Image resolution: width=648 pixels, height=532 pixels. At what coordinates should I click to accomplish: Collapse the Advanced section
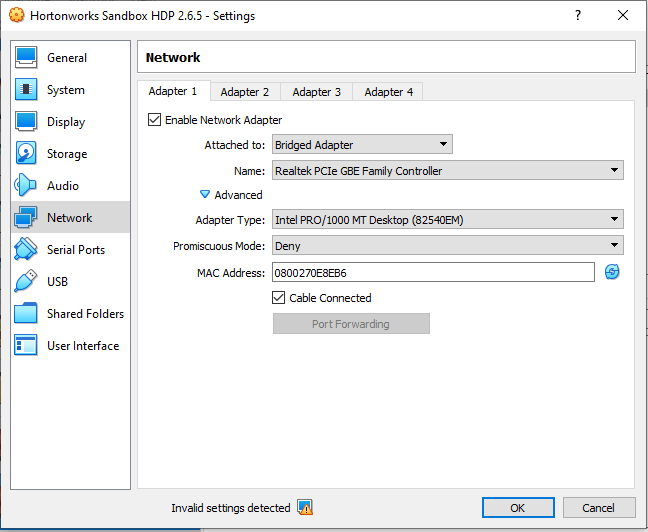coord(206,195)
